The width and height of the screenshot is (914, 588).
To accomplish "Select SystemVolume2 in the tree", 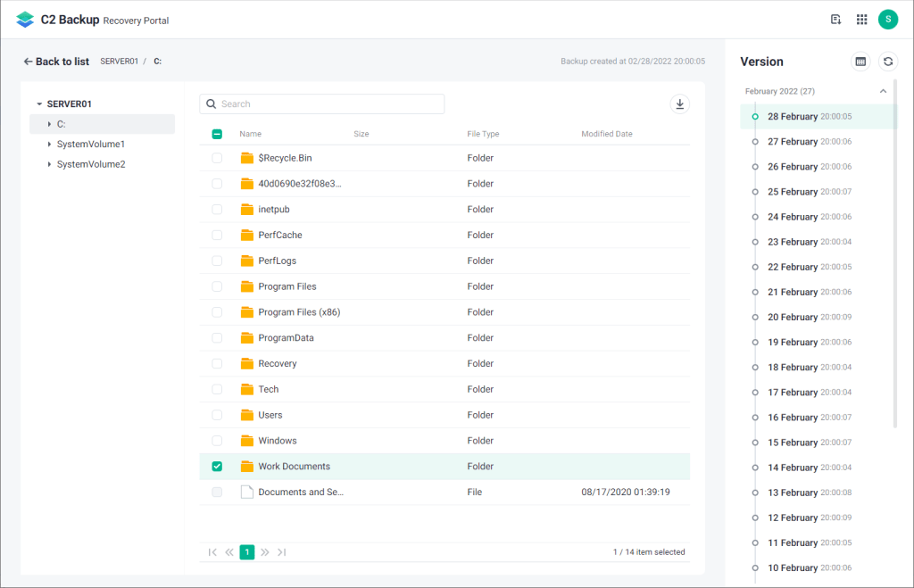I will click(91, 164).
